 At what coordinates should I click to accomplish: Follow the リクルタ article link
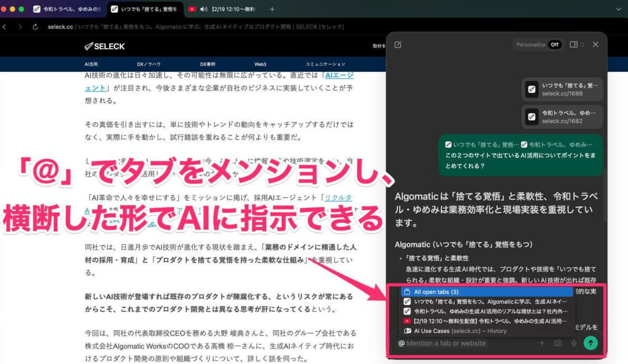[338, 197]
